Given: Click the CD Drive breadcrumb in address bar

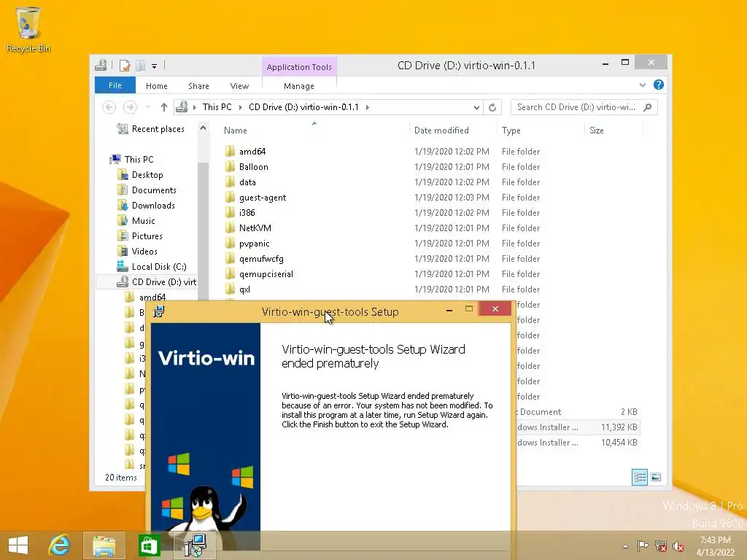Looking at the screenshot, I should tap(303, 107).
